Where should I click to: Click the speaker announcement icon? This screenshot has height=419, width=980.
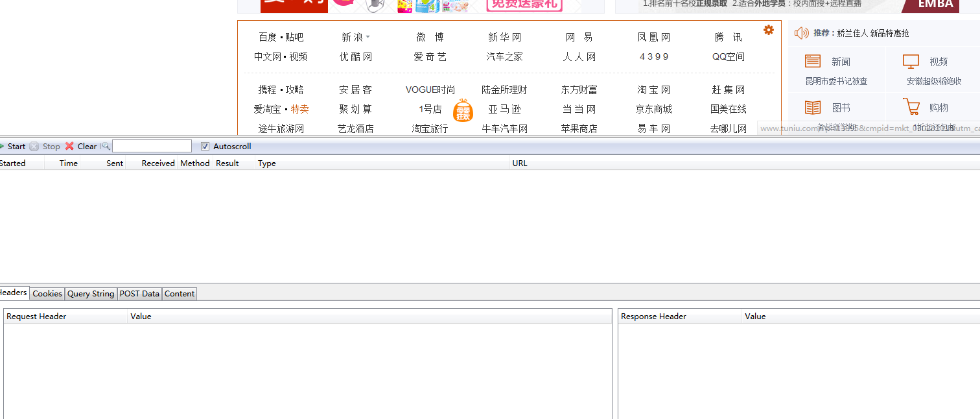[x=801, y=33]
